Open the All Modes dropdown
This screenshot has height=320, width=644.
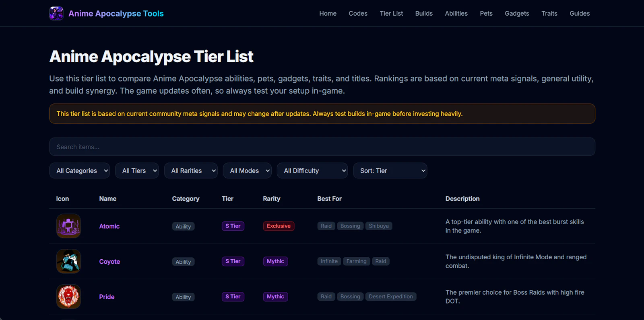(x=247, y=170)
